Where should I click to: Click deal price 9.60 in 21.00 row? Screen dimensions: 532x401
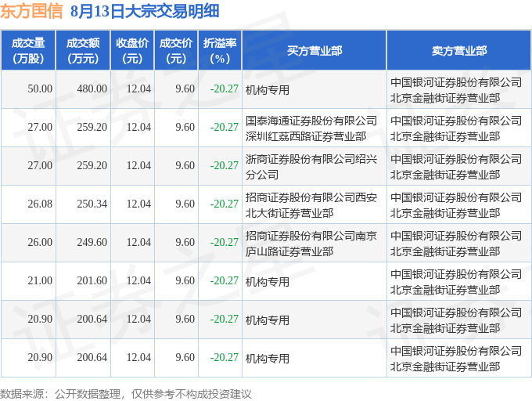coord(185,281)
